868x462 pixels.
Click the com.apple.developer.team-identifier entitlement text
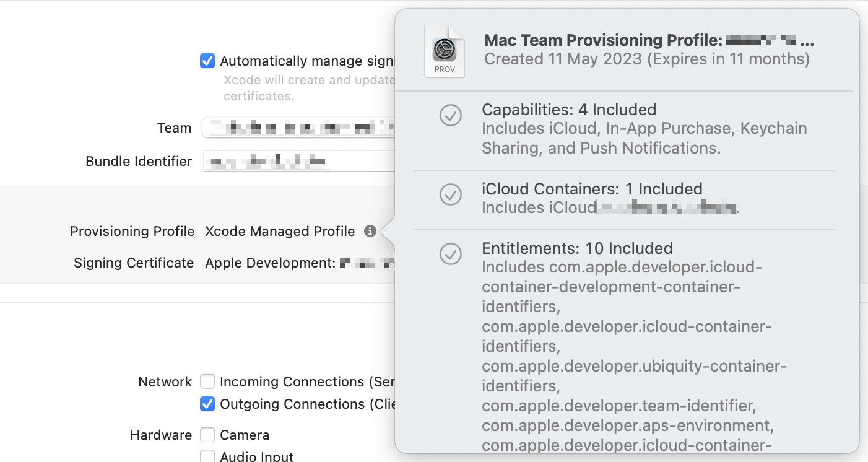point(618,406)
